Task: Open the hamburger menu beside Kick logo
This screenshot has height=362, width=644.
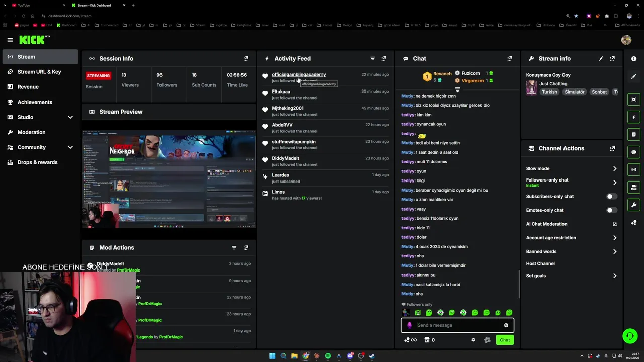Action: (10, 40)
